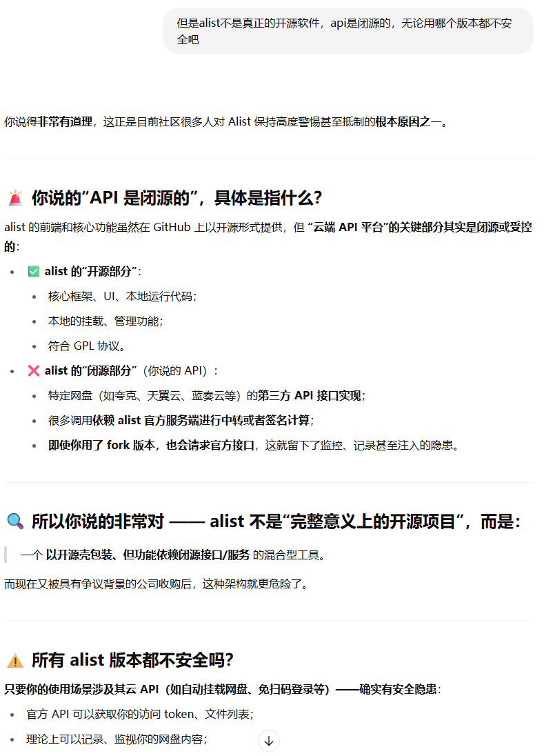Click the heading "所有 alist 版本都不安全吗?"
This screenshot has height=756, width=544.
132,661
